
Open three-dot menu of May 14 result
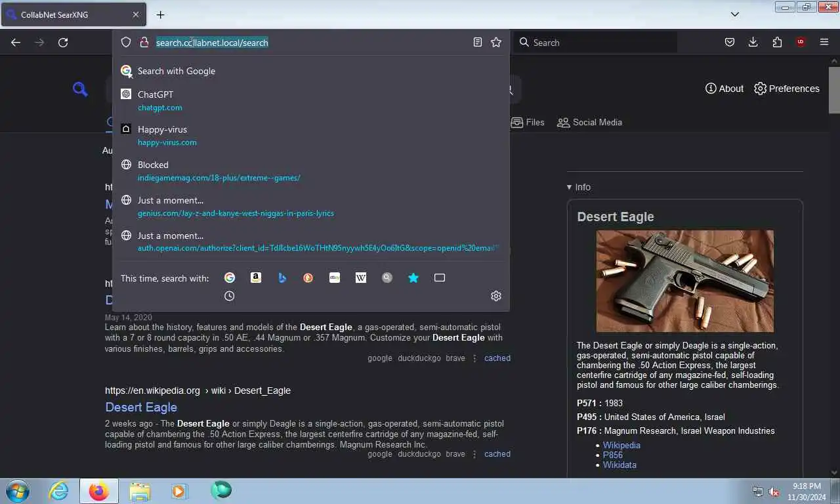click(x=474, y=358)
